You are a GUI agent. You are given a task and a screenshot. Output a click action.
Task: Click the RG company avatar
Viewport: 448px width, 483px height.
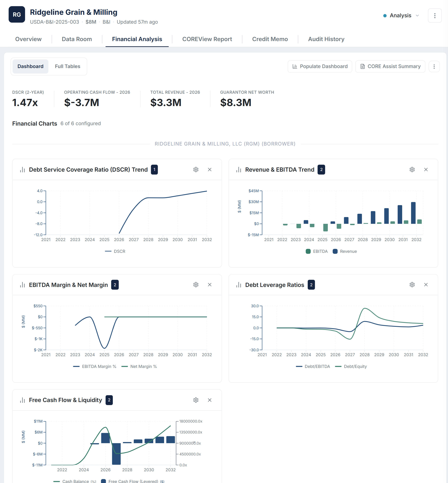[17, 15]
